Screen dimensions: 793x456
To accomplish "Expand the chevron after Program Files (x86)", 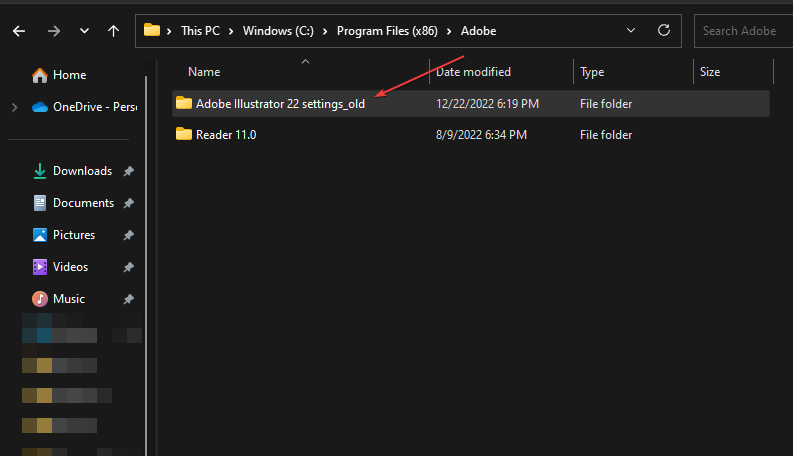I will click(449, 31).
